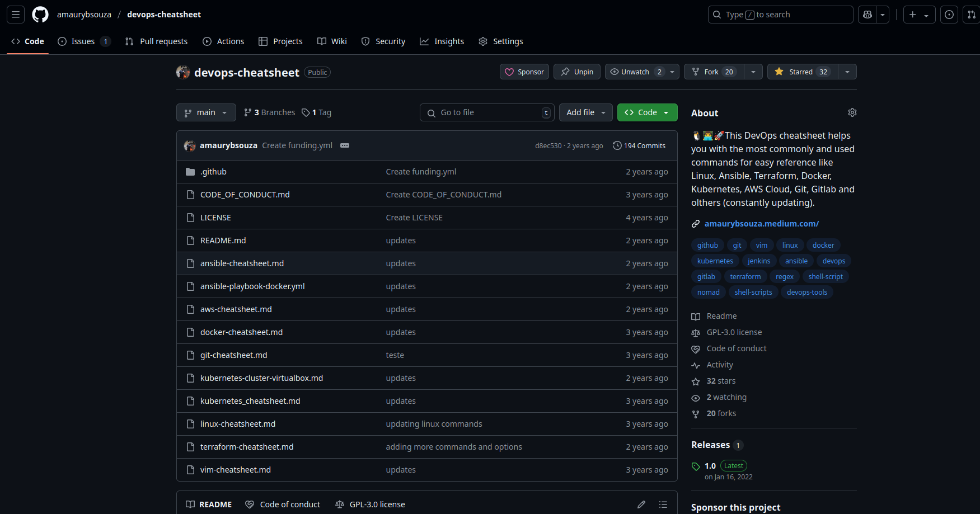Open the main branch selector
Screen dimensions: 980x514
[x=206, y=112]
